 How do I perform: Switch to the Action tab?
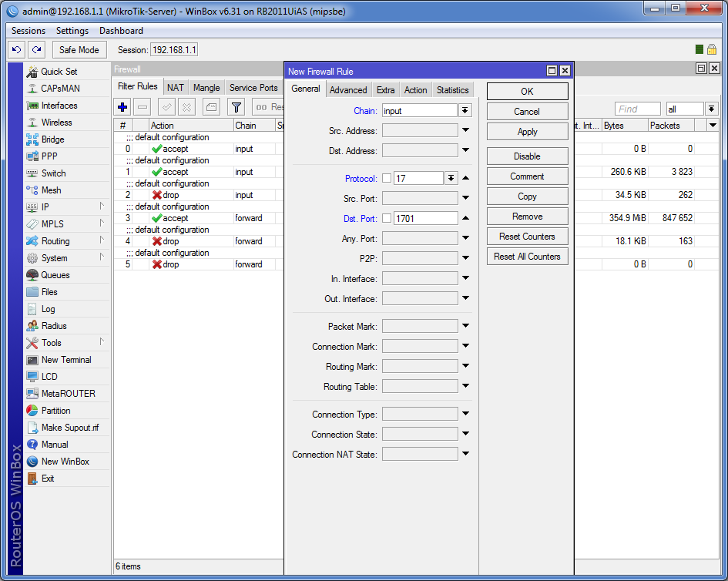[415, 90]
